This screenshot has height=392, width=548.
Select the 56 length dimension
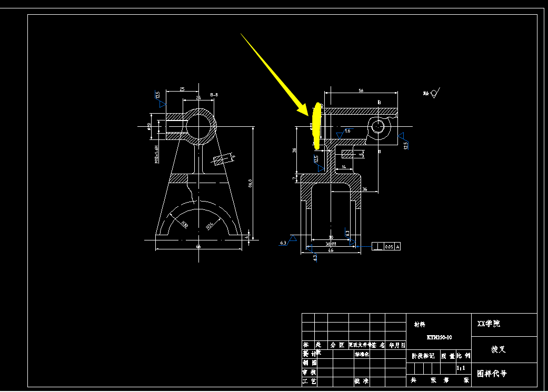pos(361,91)
